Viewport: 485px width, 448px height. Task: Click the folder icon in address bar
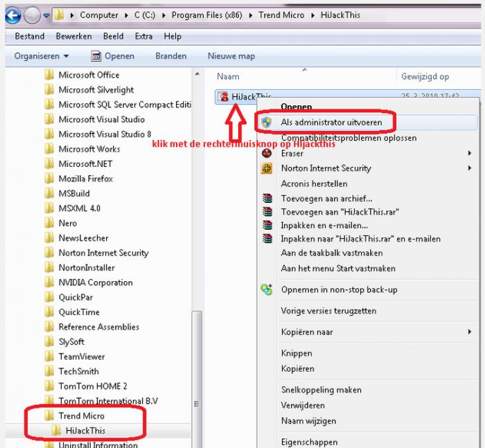point(59,15)
